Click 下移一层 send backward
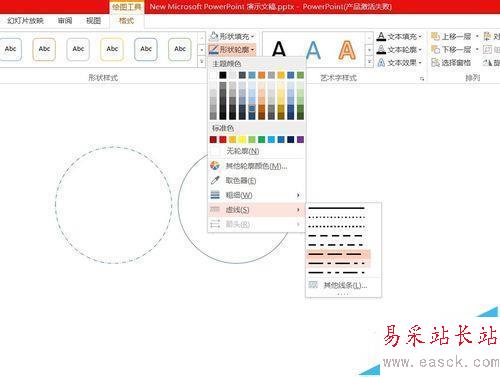The width and height of the screenshot is (500, 377). 451,50
